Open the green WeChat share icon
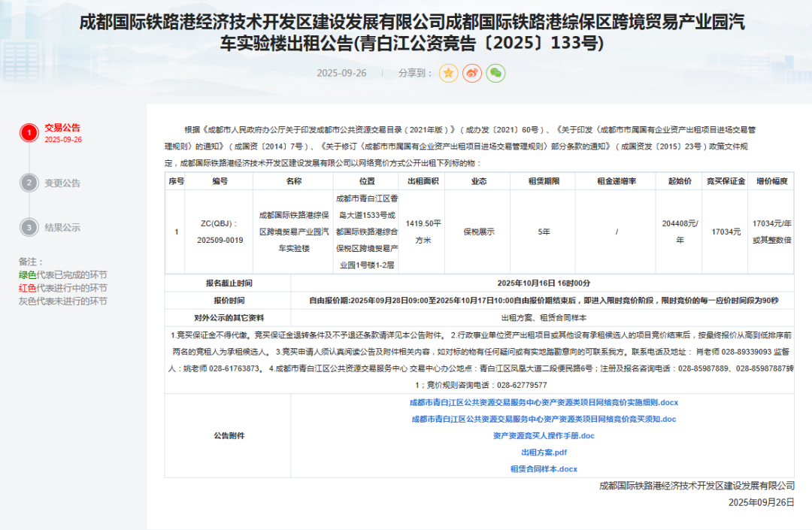The width and height of the screenshot is (812, 530). [495, 73]
